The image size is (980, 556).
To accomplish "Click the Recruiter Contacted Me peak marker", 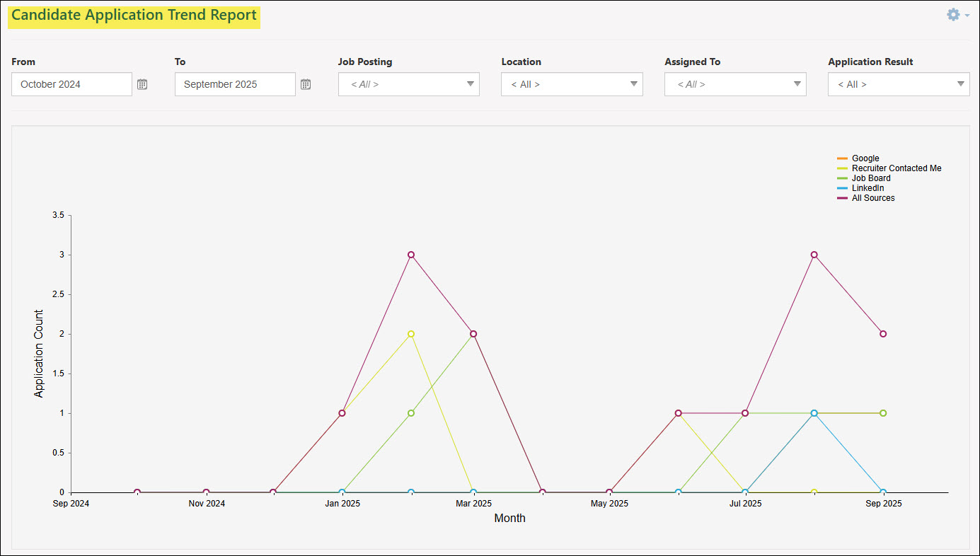I will pyautogui.click(x=411, y=334).
